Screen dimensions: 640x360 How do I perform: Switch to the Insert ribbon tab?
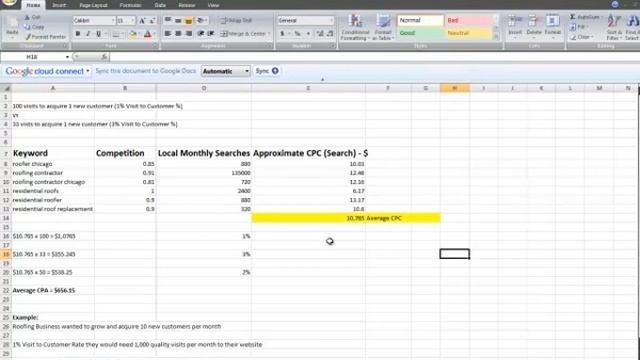click(59, 5)
